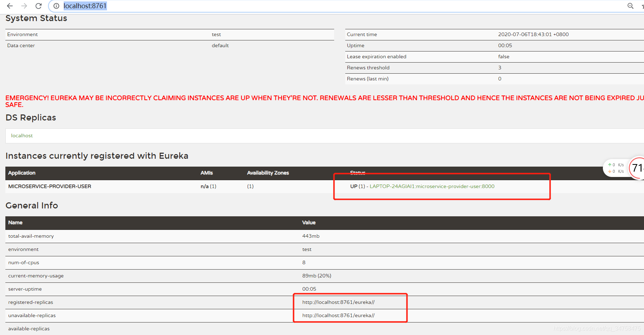Viewport: 644px width, 335px height.
Task: Click the num-of-cpus row name
Action: click(24, 262)
